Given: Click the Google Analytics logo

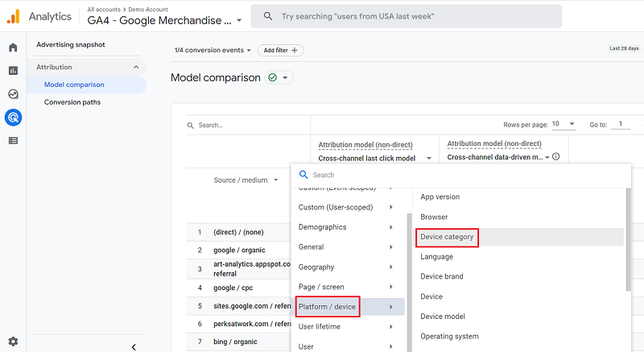Looking at the screenshot, I should [x=14, y=16].
